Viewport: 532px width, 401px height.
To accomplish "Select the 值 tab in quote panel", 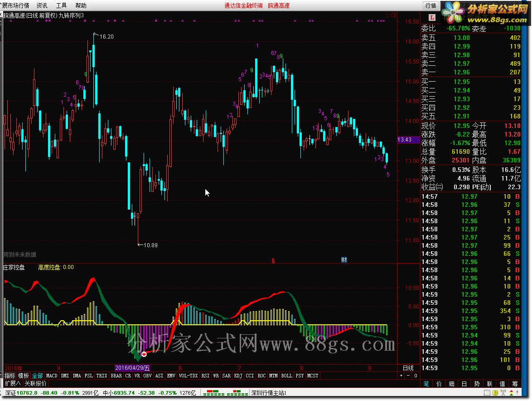I will pyautogui.click(x=503, y=384).
